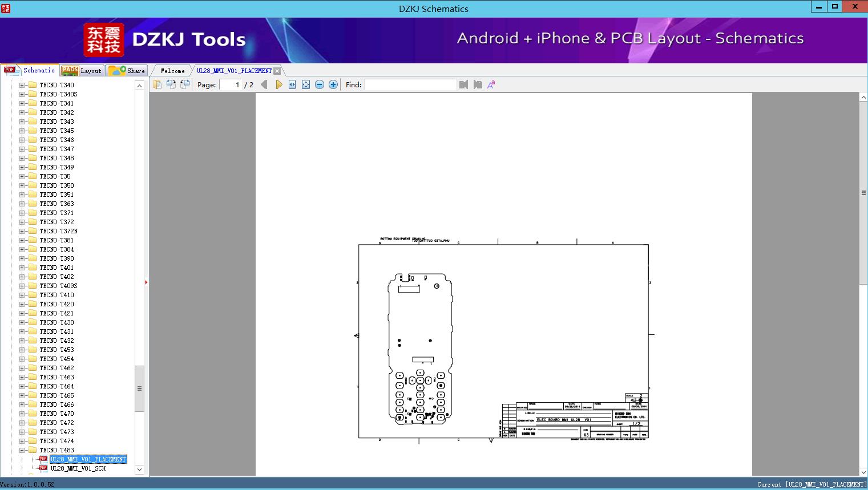The image size is (868, 490).
Task: Click the DZKJ red logo in the banner
Action: tap(103, 40)
